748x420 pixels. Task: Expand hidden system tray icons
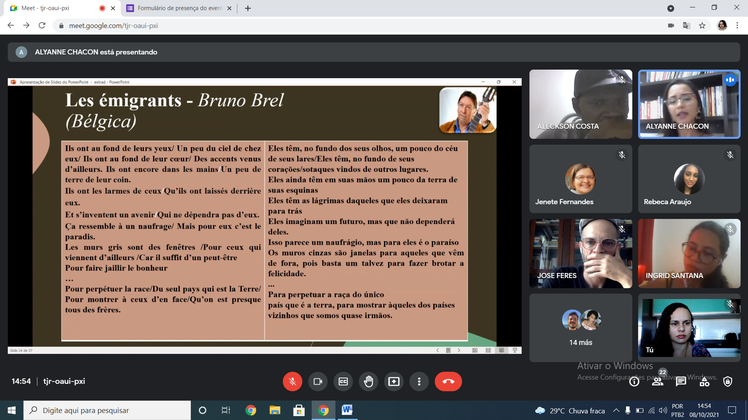point(616,410)
